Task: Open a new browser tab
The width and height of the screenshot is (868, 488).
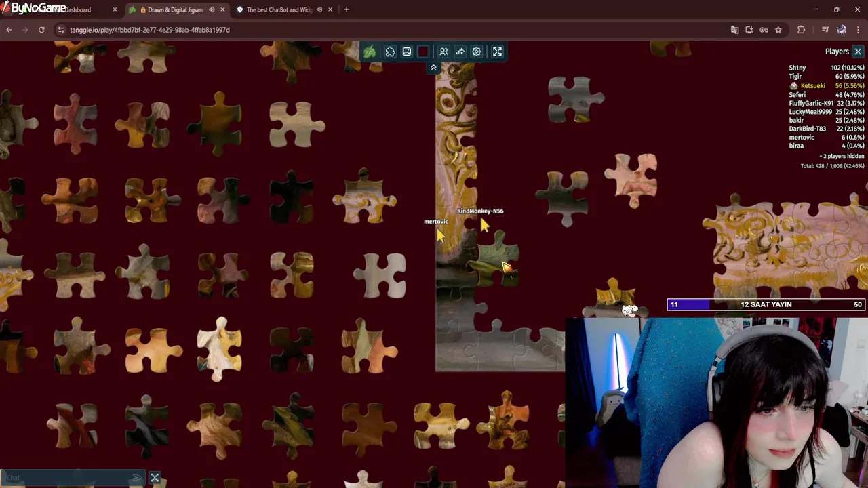Action: [347, 9]
